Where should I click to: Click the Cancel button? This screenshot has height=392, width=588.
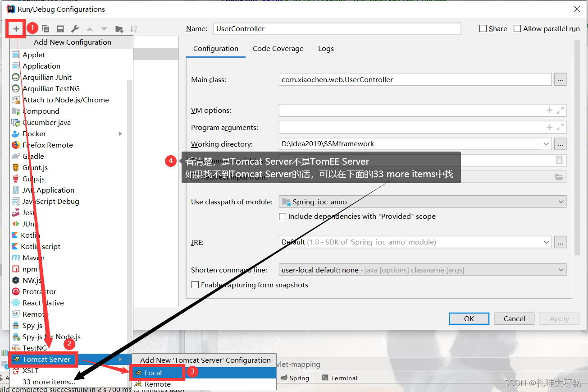[x=514, y=318]
